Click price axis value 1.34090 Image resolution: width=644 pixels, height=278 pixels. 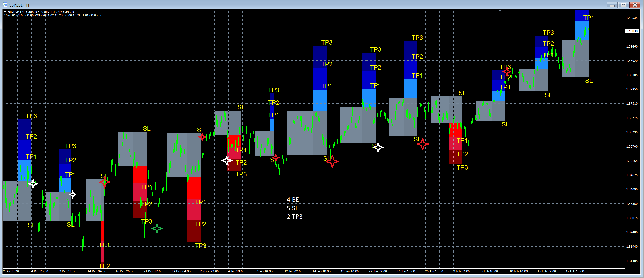point(632,189)
